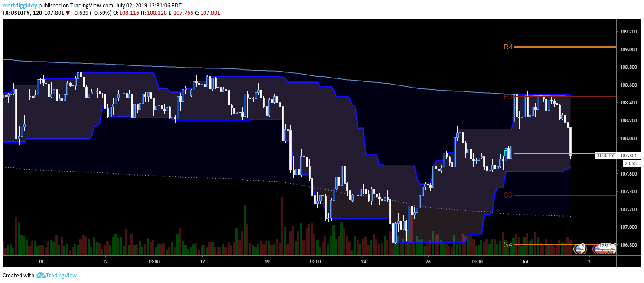Click the US economic event icon with badge 8
The width and height of the screenshot is (644, 283).
click(x=580, y=249)
